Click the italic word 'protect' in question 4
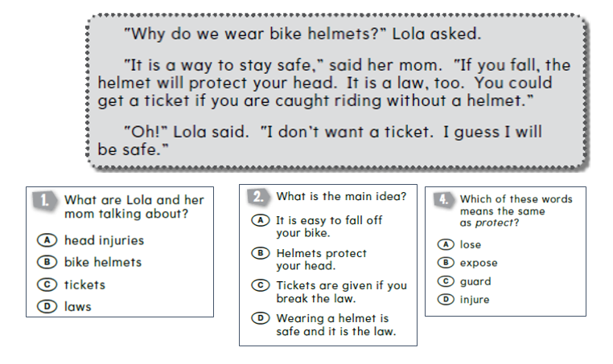 (x=494, y=223)
